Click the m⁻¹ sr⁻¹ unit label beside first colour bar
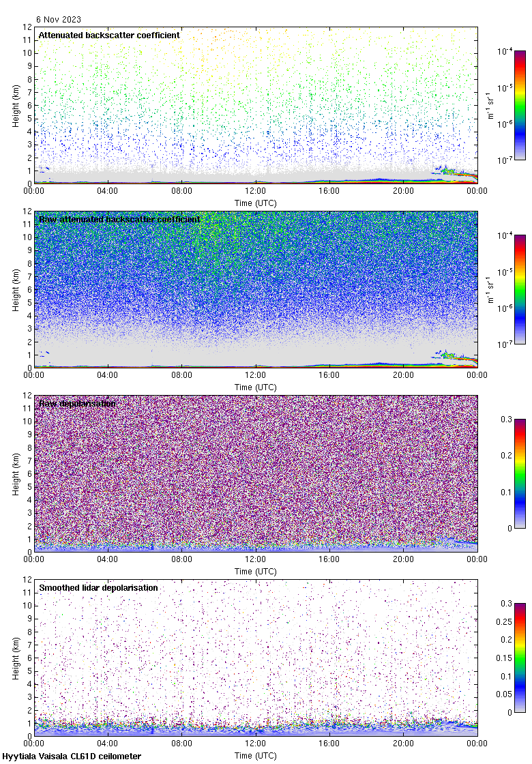532x764 pixels. tap(490, 106)
